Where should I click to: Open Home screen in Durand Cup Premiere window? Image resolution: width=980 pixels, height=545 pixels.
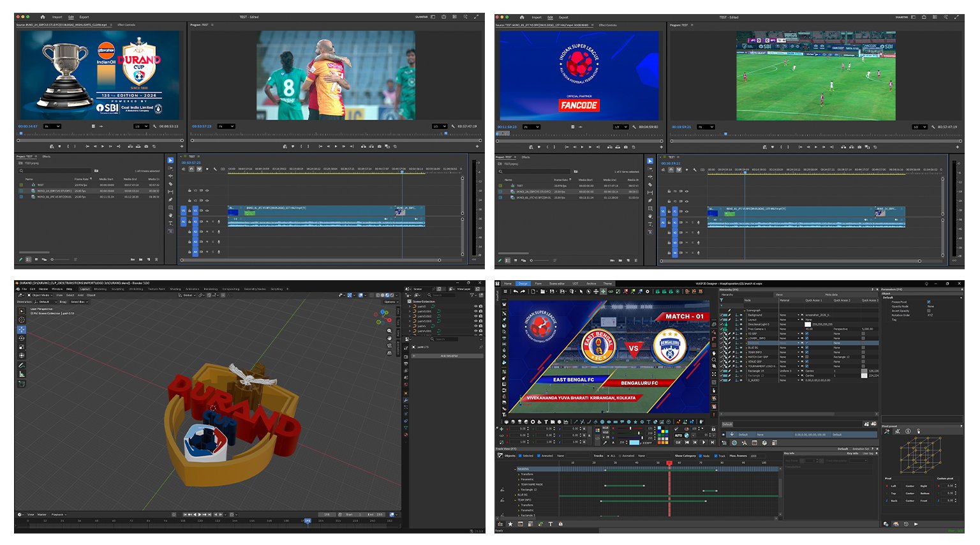click(42, 17)
